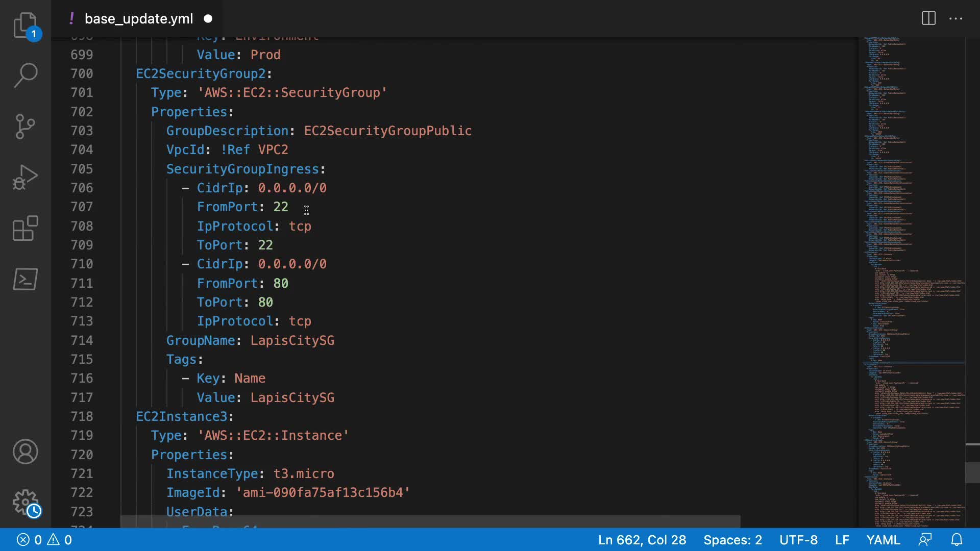Change file encoding from UTF-8
The width and height of the screenshot is (980, 551).
click(x=798, y=540)
